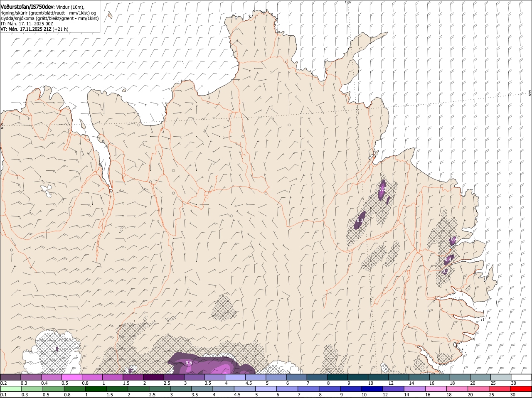
Task: Click the '(+21 h)' forecast offset text
Action: [61, 29]
